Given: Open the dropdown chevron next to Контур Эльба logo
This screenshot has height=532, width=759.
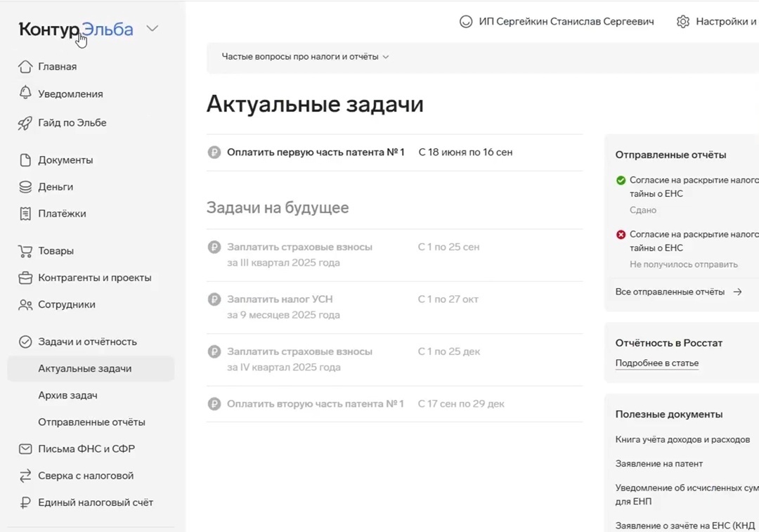Looking at the screenshot, I should pyautogui.click(x=152, y=29).
